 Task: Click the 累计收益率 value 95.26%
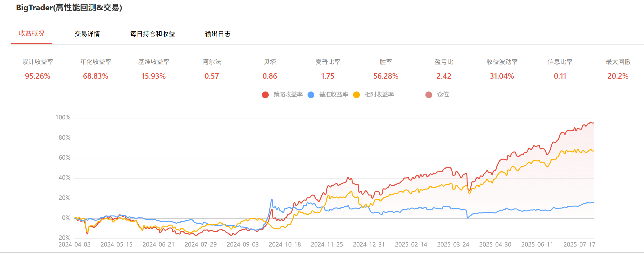[x=38, y=76]
